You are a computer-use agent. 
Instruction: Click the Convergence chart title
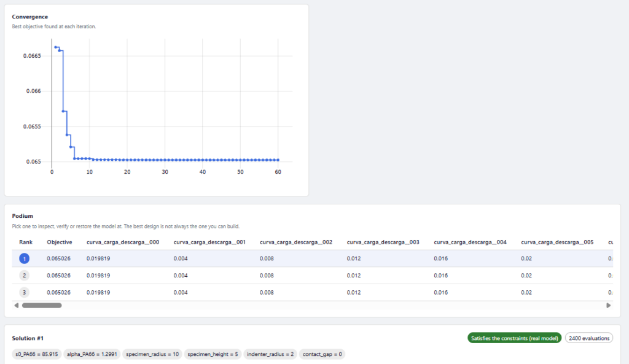(x=29, y=17)
